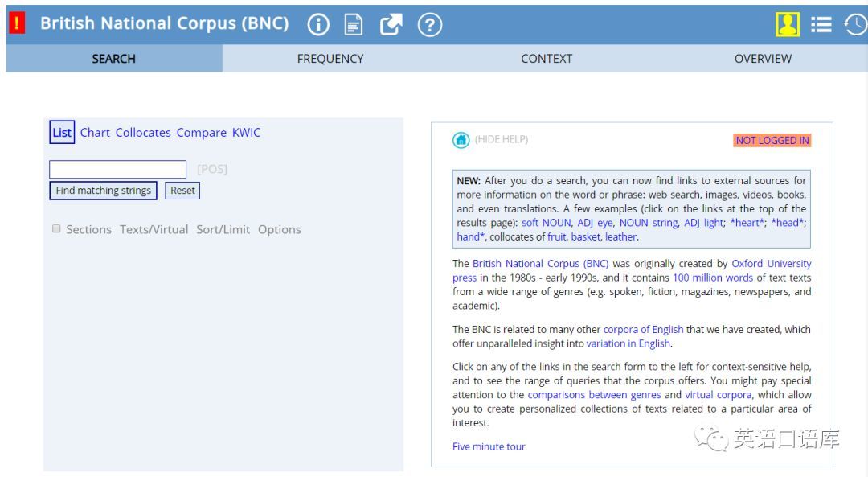Select the List search mode
The image size is (868, 477).
pos(62,133)
